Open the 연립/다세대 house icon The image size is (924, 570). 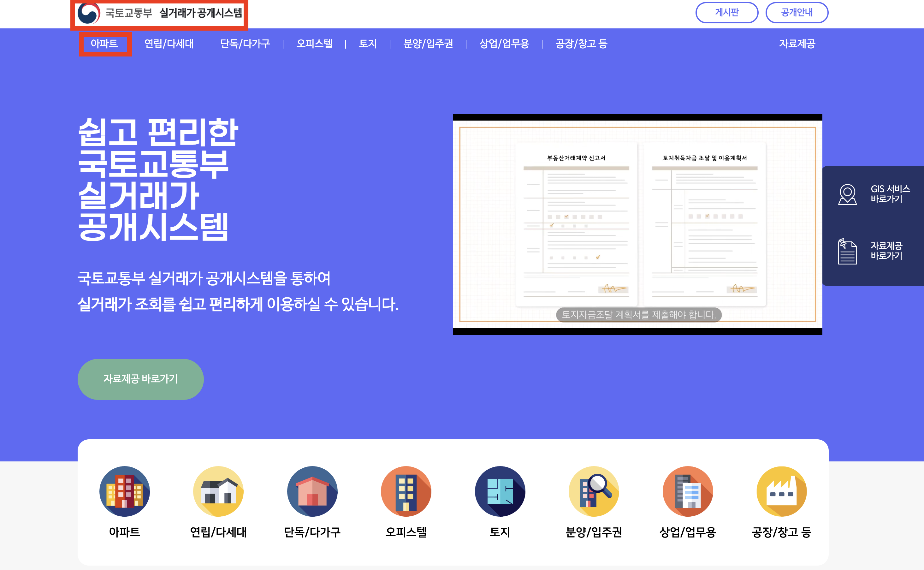click(x=218, y=491)
